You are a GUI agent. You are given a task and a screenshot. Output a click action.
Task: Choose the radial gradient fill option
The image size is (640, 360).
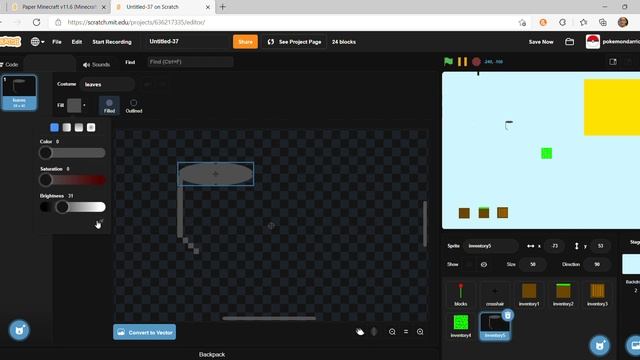click(x=91, y=127)
